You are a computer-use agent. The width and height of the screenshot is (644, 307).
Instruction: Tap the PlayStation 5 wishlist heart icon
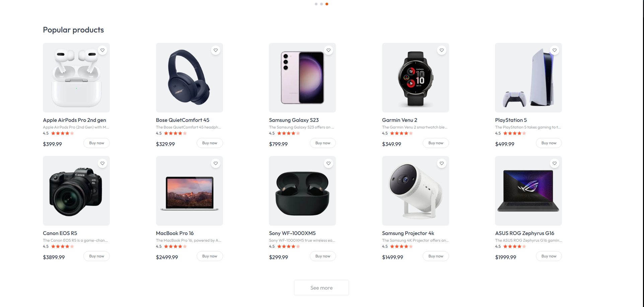[555, 50]
